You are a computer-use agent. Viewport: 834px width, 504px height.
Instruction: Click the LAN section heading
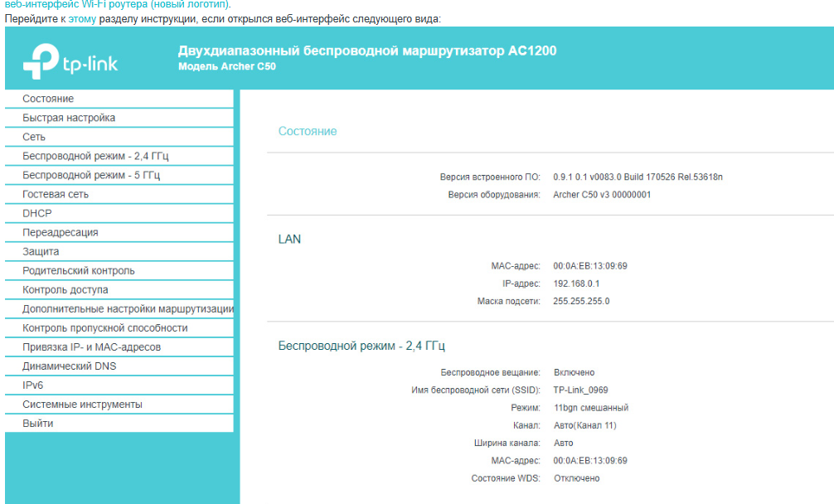point(289,240)
